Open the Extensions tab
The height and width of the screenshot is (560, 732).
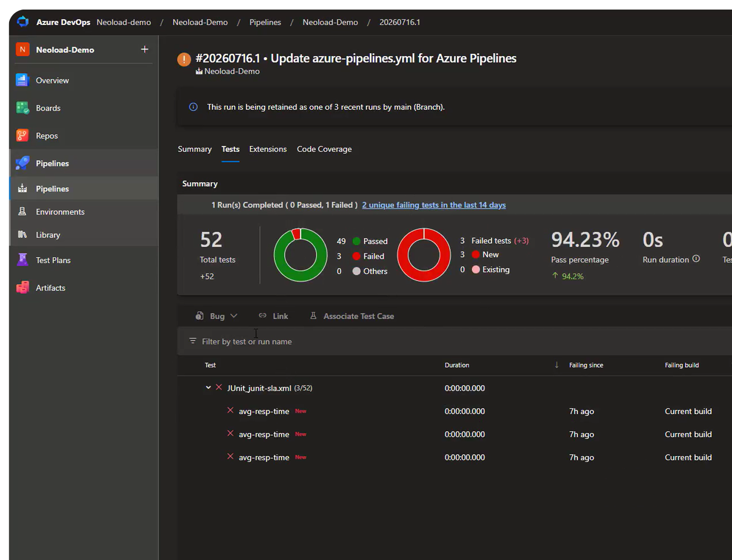268,149
